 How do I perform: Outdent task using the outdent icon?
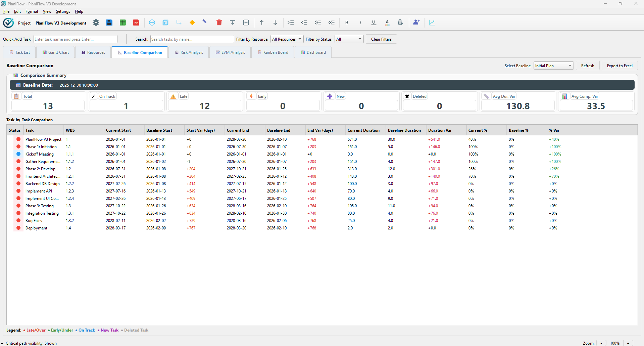tap(304, 23)
